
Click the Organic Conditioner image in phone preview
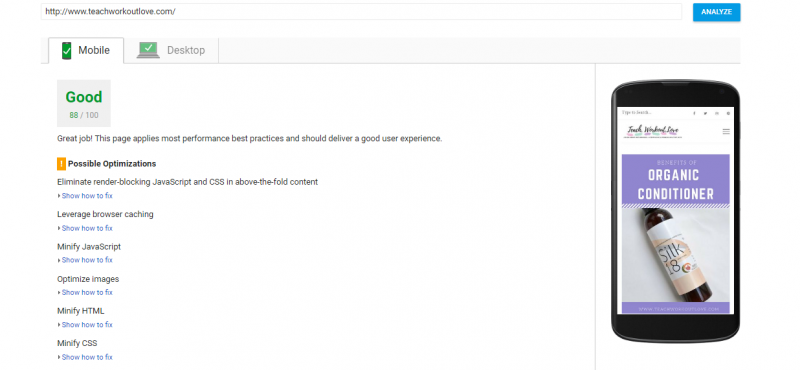point(676,234)
